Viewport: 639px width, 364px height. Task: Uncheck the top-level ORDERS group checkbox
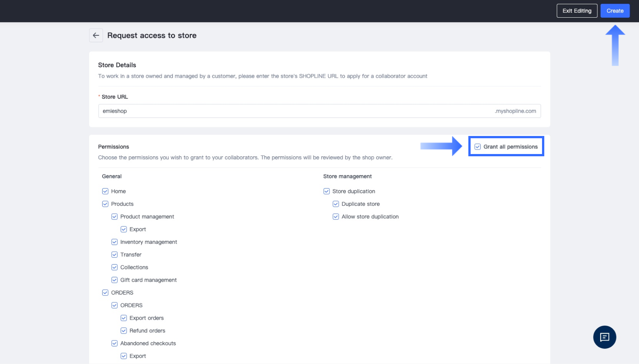(x=105, y=293)
